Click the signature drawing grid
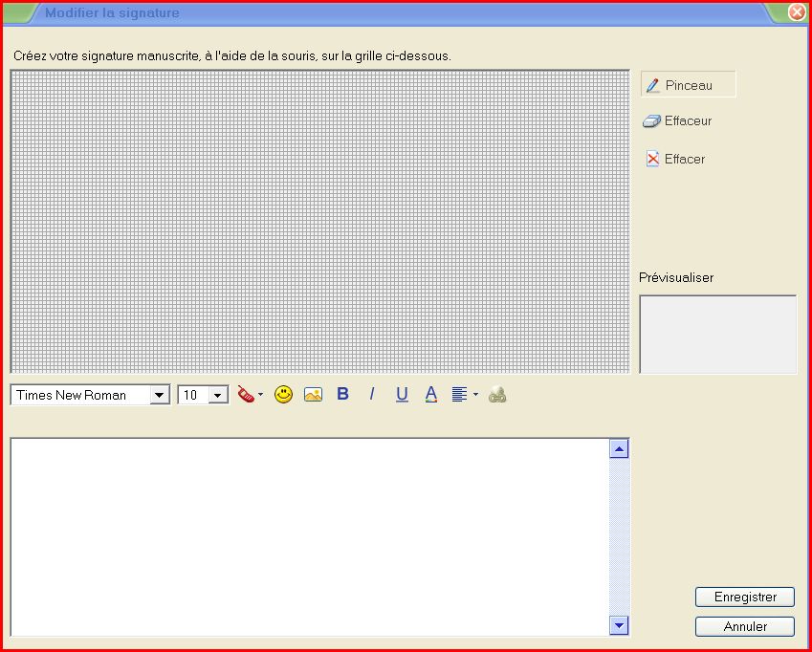 320,222
